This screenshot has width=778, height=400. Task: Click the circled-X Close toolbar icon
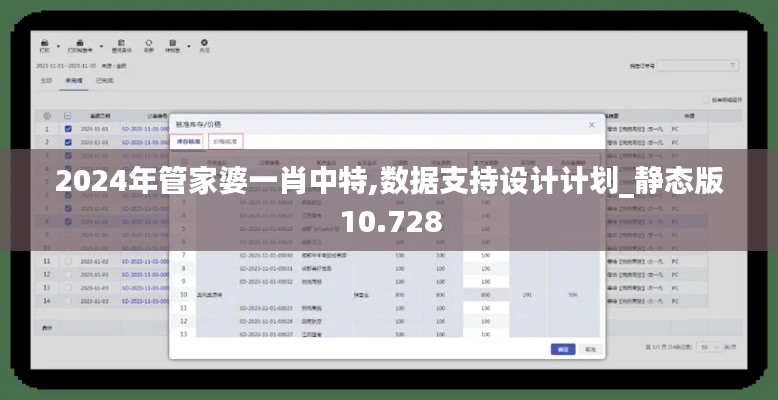click(204, 43)
